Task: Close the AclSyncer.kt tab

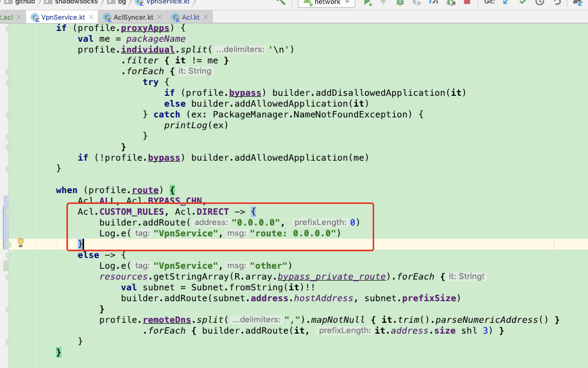Action: [159, 17]
